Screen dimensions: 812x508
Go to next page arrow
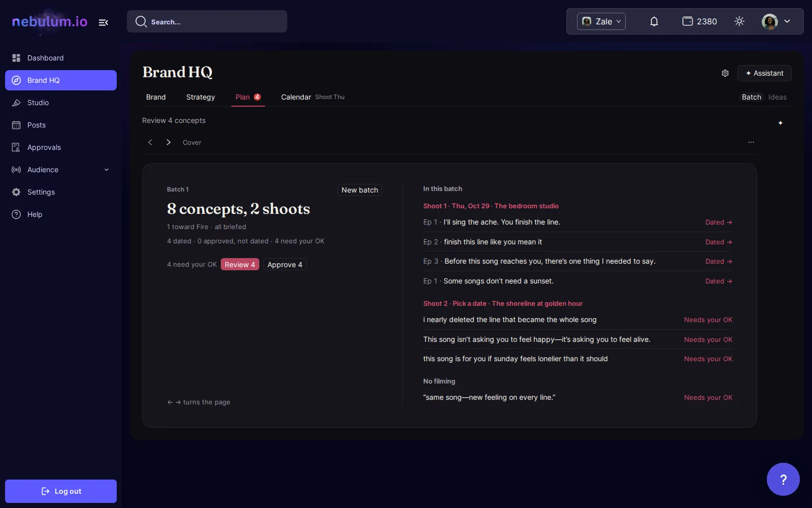(x=168, y=142)
